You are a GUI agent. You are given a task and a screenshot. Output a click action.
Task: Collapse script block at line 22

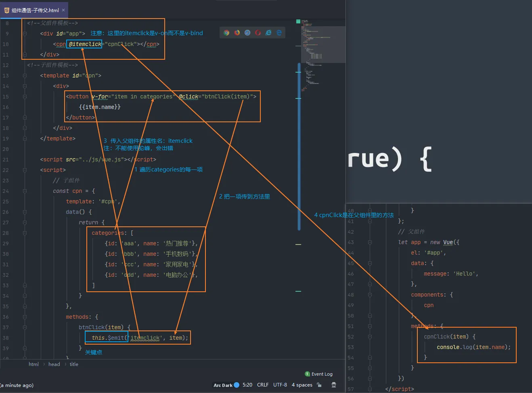[25, 170]
